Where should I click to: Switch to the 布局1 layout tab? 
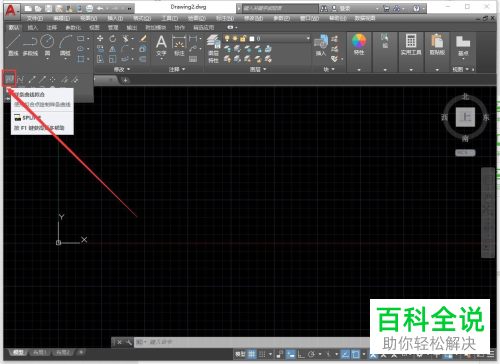coord(39,352)
